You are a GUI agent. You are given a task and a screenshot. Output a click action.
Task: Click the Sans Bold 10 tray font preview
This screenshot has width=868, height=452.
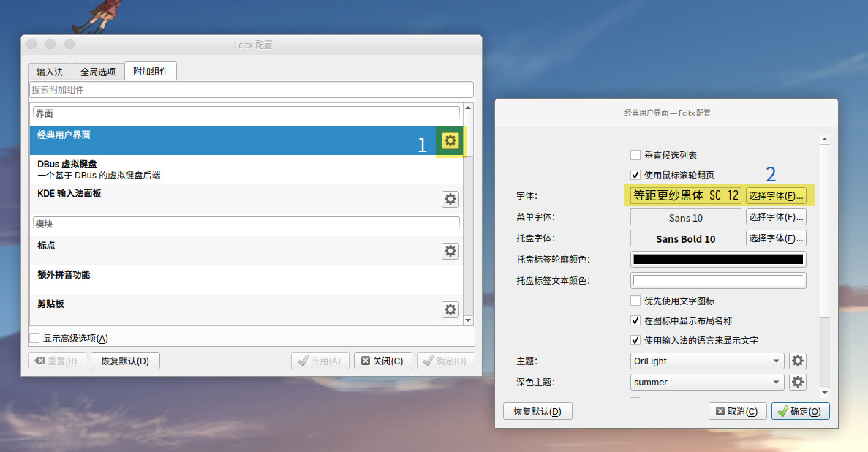click(x=685, y=238)
